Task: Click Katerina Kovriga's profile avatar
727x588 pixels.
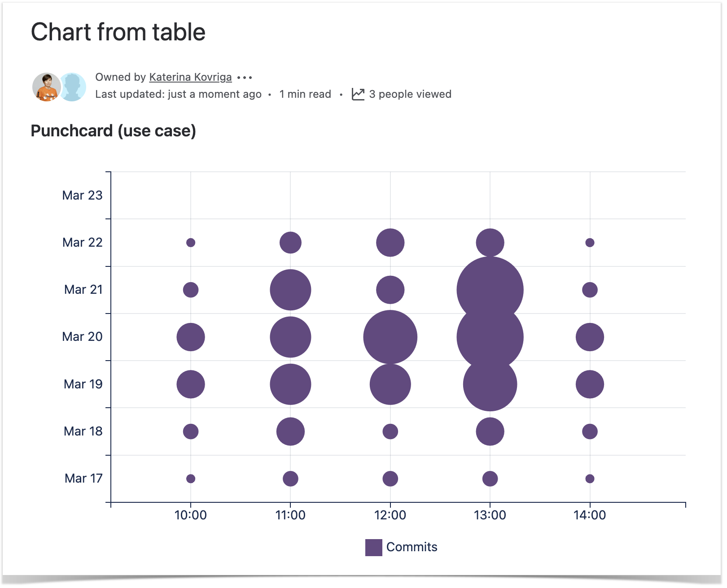Action: click(x=46, y=87)
